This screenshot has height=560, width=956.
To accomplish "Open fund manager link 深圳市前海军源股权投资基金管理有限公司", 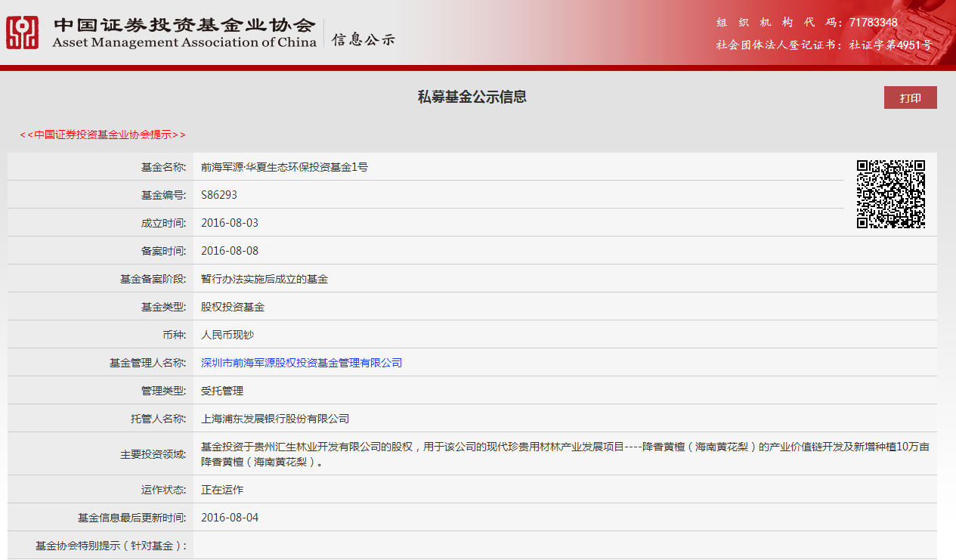I will click(x=302, y=363).
